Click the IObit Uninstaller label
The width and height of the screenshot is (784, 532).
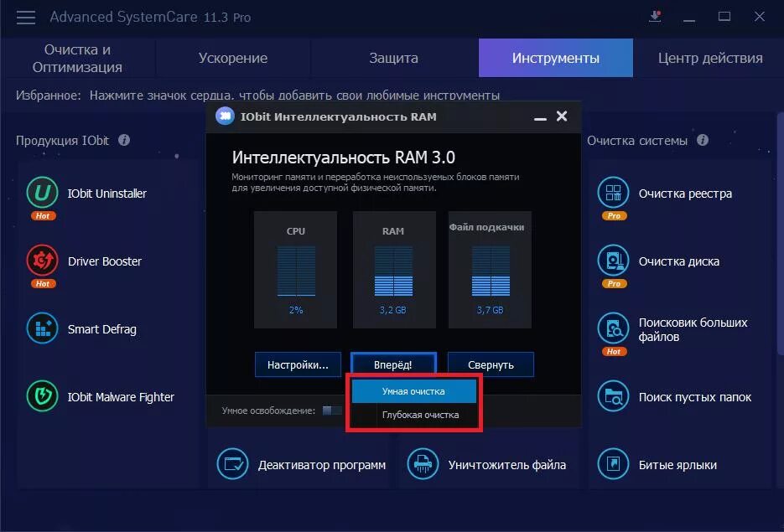107,194
